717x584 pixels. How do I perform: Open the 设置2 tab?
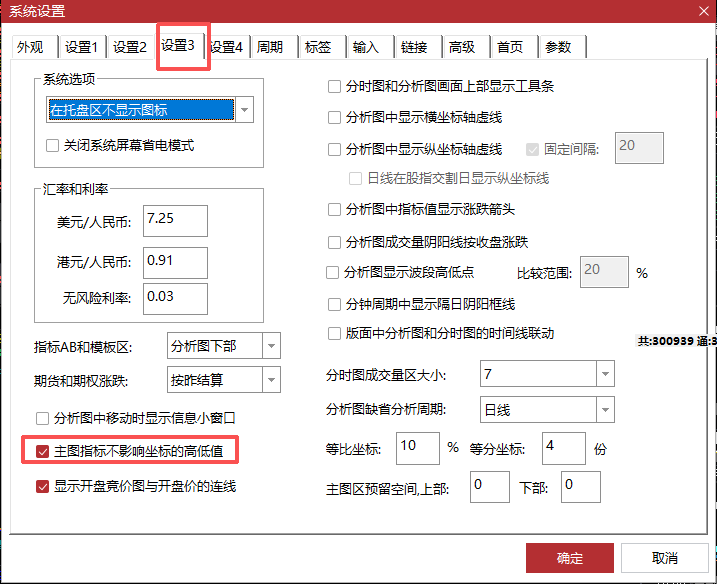click(130, 47)
